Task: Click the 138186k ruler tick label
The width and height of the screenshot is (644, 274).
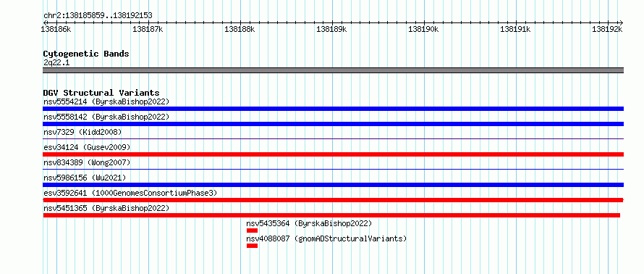Action: tap(56, 29)
